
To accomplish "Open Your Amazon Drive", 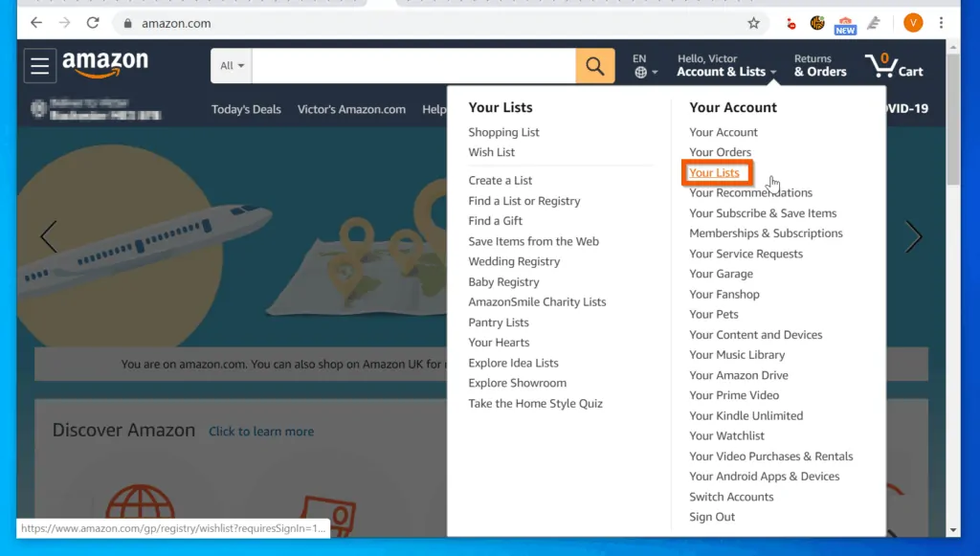I will 738,376.
